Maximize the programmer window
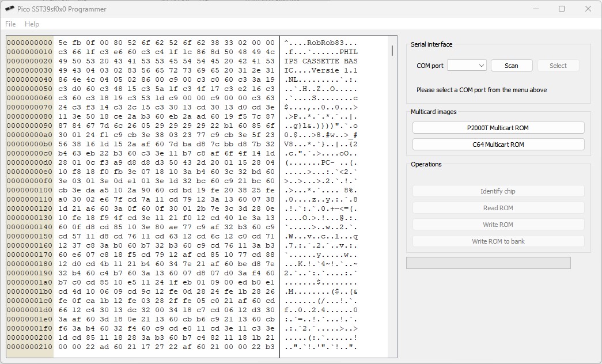This screenshot has height=364, width=602. [x=562, y=9]
